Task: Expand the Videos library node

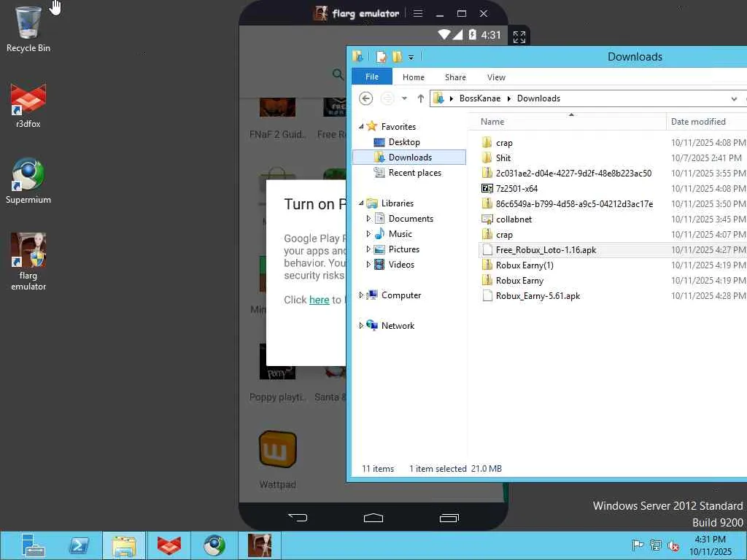Action: [x=368, y=264]
